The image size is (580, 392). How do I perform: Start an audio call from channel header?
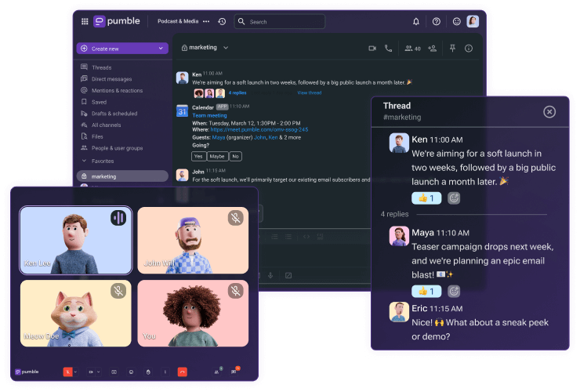(x=388, y=49)
